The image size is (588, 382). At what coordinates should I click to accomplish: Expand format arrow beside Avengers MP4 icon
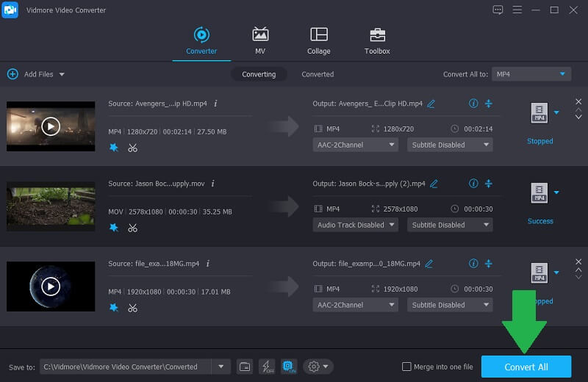click(x=556, y=112)
